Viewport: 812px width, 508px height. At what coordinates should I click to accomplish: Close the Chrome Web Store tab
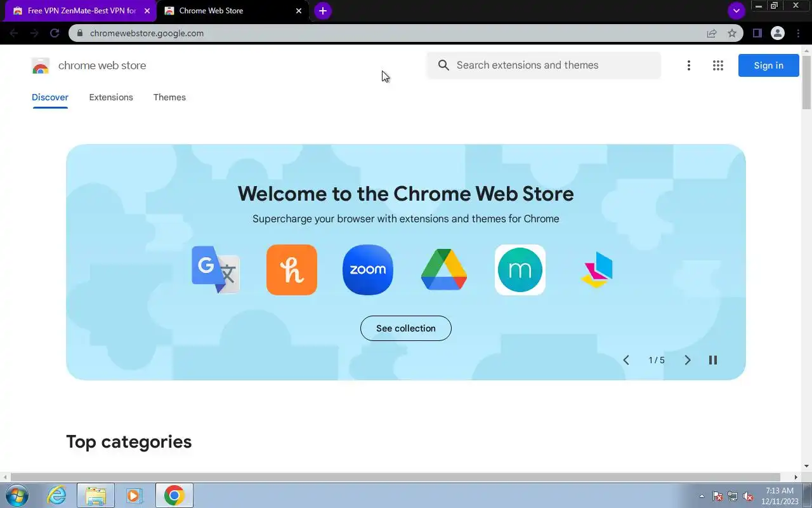coord(299,11)
